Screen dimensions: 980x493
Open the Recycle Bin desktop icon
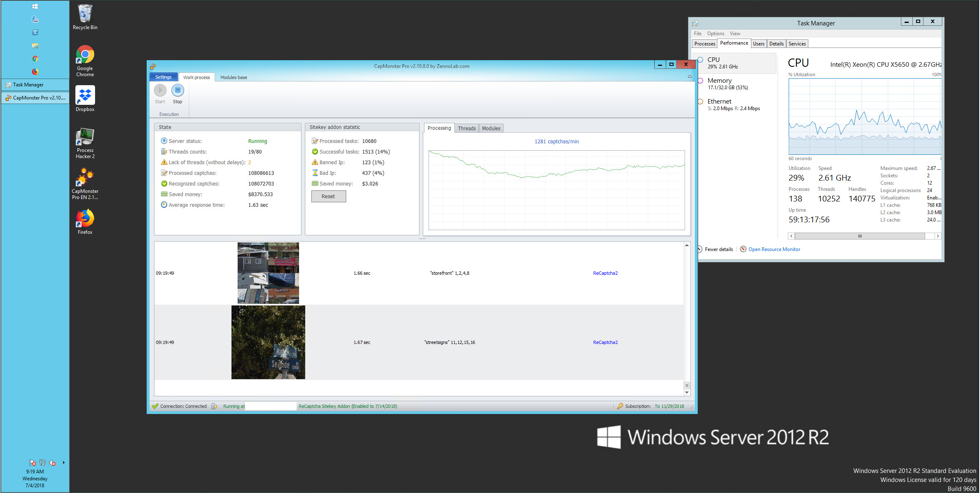tap(85, 17)
